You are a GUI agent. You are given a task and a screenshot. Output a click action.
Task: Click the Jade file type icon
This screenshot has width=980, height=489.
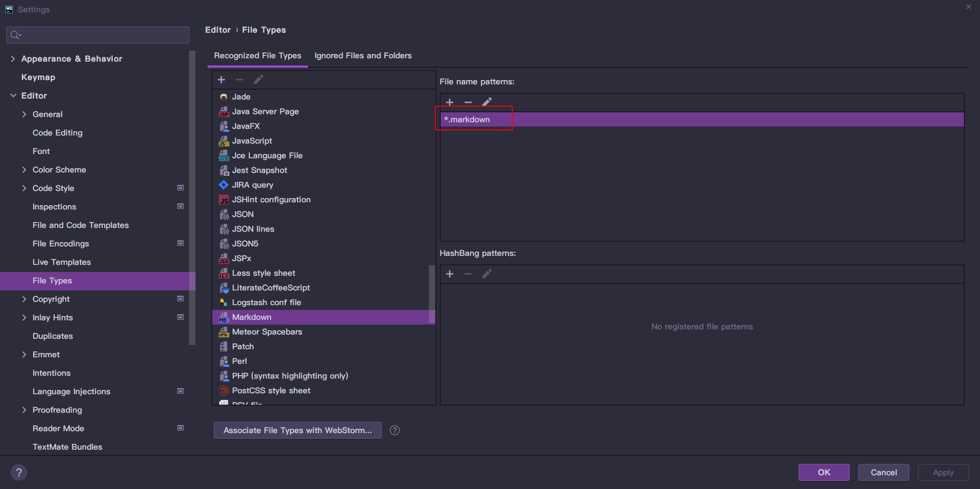pos(224,97)
